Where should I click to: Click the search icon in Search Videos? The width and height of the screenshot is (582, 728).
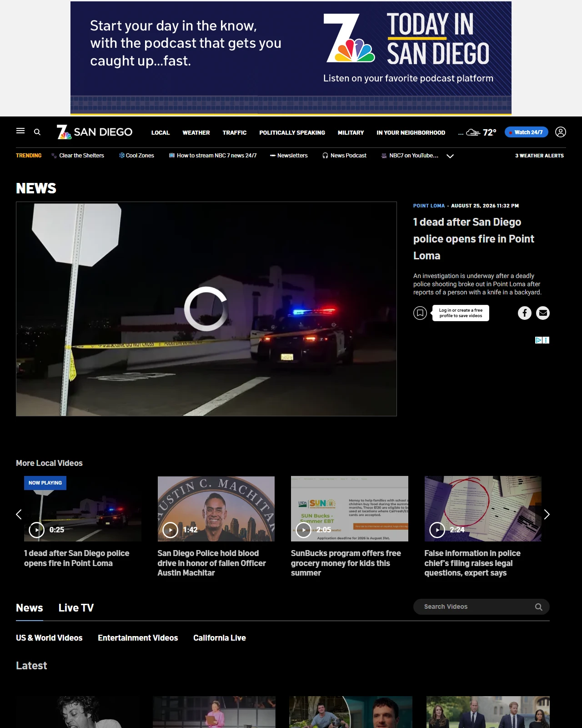click(539, 607)
